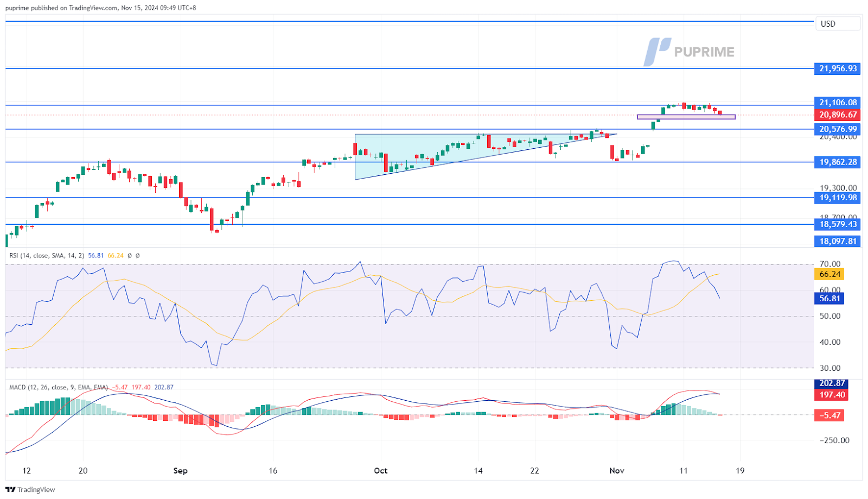Click the MACD axis label 197.40
Image resolution: width=868 pixels, height=499 pixels.
(x=832, y=395)
